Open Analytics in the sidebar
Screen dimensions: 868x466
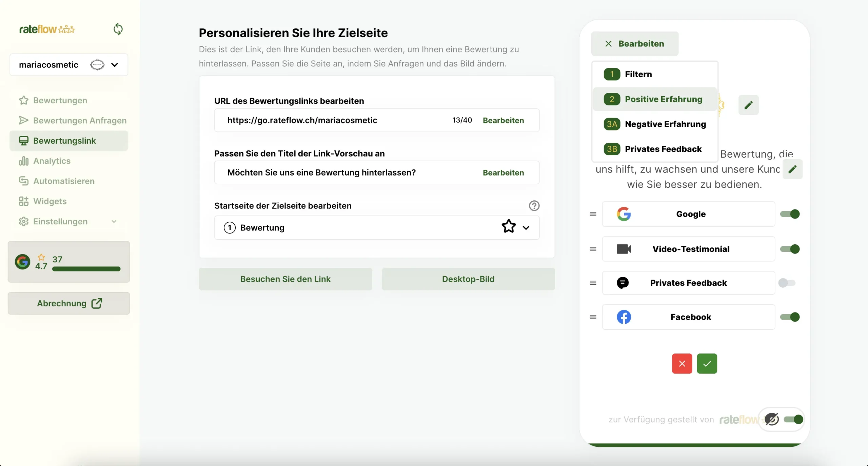tap(52, 161)
